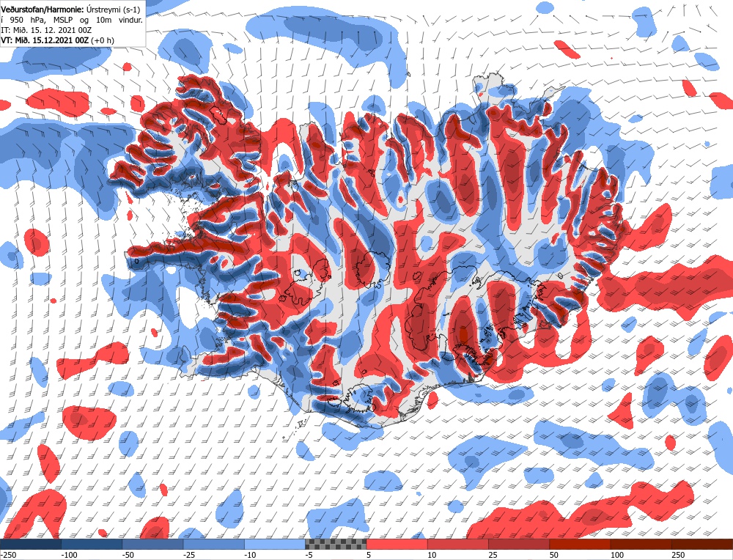The height and width of the screenshot is (560, 733).
Task: Select the checkered swatch between -5 and 5
Action: [x=336, y=544]
